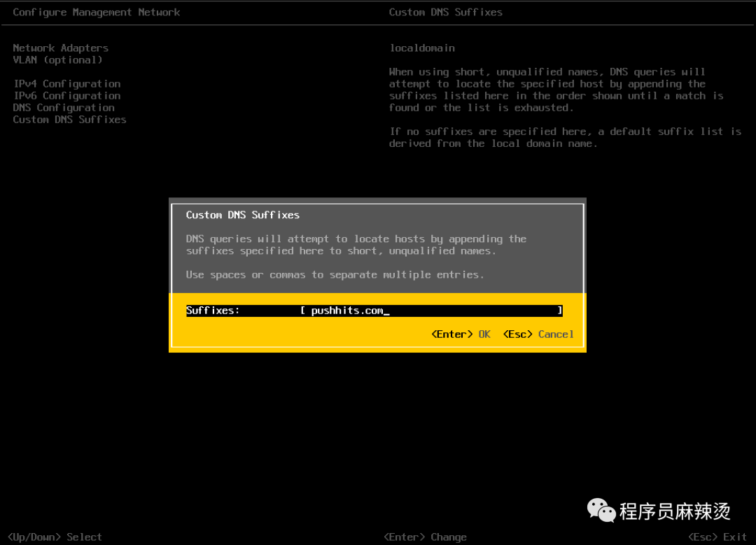Click the Esc Exit hint
This screenshot has width=756, height=545.
click(x=717, y=537)
